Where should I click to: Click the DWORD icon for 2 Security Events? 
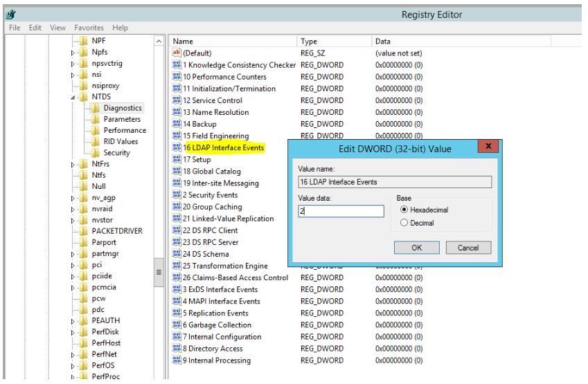pos(176,195)
